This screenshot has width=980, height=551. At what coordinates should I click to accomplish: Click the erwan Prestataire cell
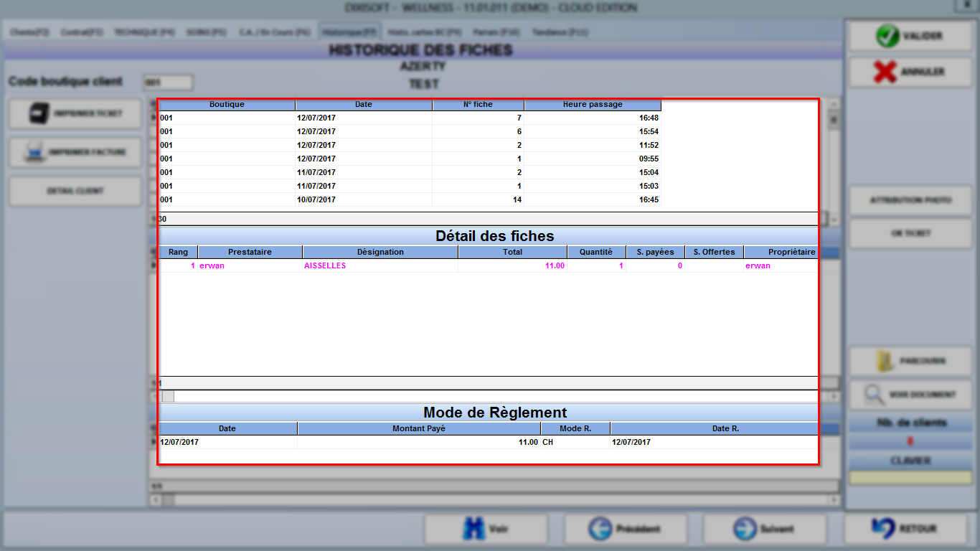(250, 266)
